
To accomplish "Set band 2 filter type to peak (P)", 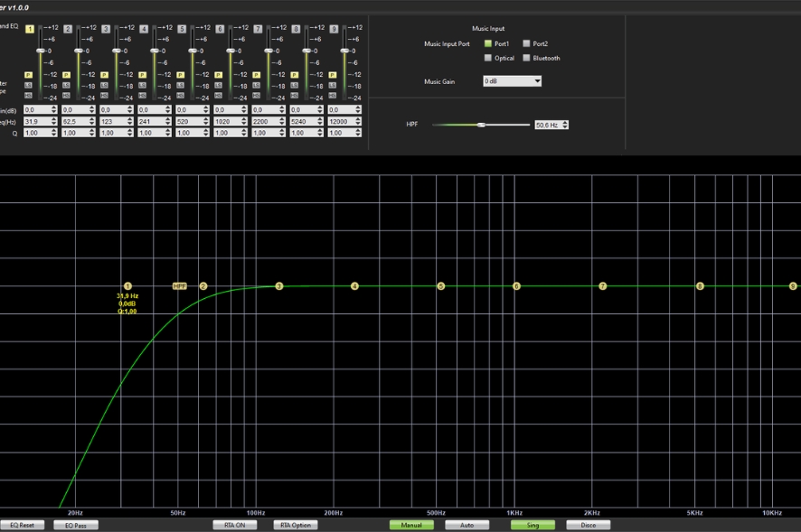I will click(x=67, y=75).
